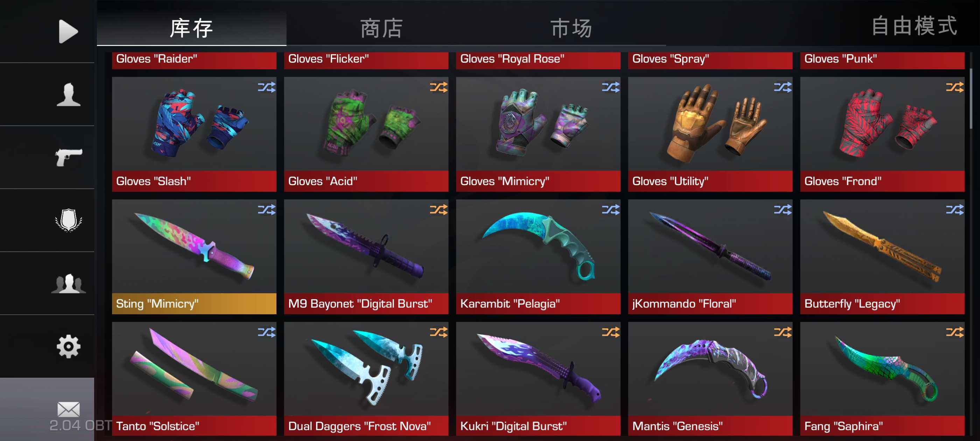Open the shield rank emblem icon
This screenshot has height=441, width=980.
click(x=69, y=220)
